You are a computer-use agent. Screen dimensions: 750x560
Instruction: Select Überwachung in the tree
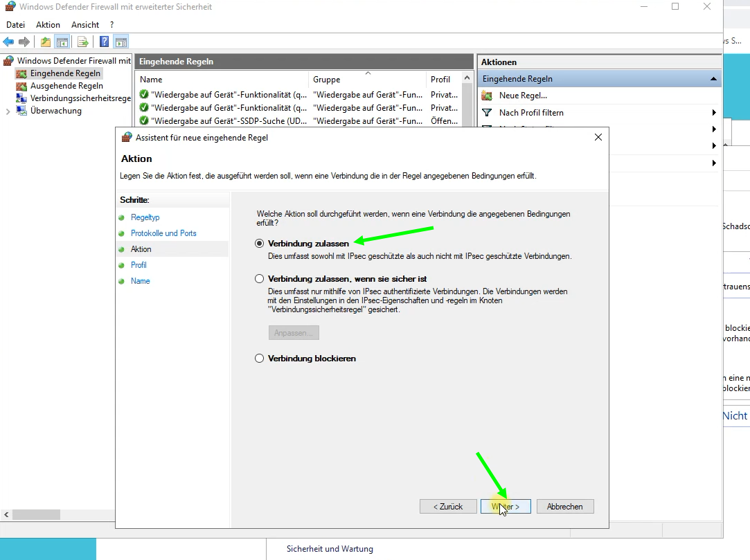(56, 111)
